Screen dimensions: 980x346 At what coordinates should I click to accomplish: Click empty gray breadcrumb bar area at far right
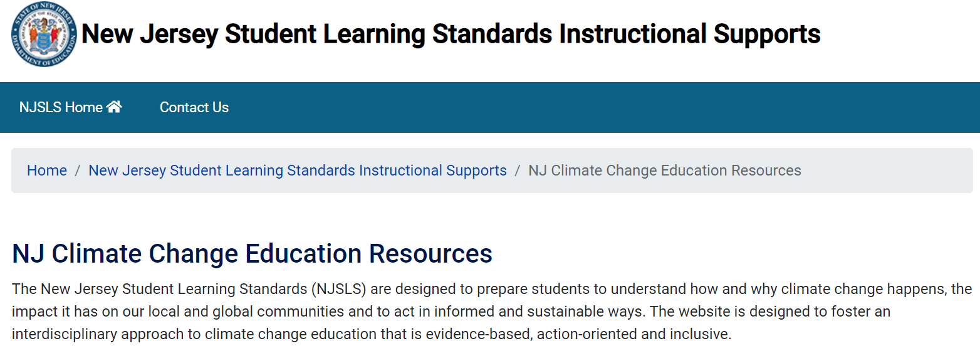(x=890, y=170)
